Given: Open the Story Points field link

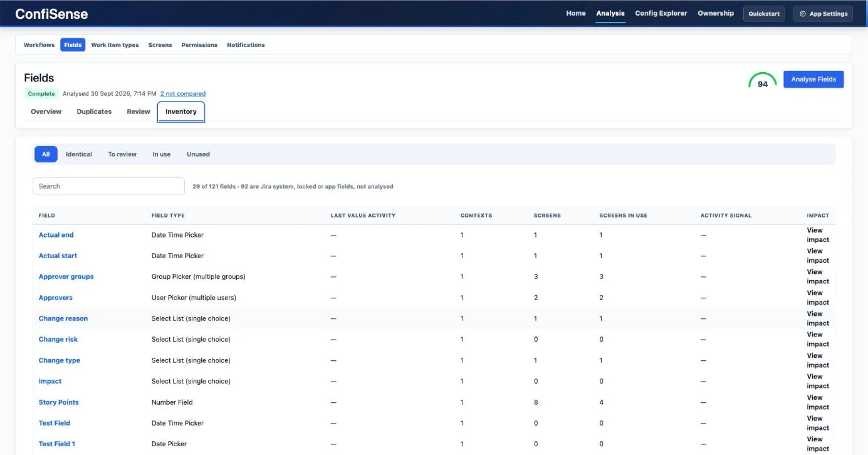Looking at the screenshot, I should [x=59, y=402].
